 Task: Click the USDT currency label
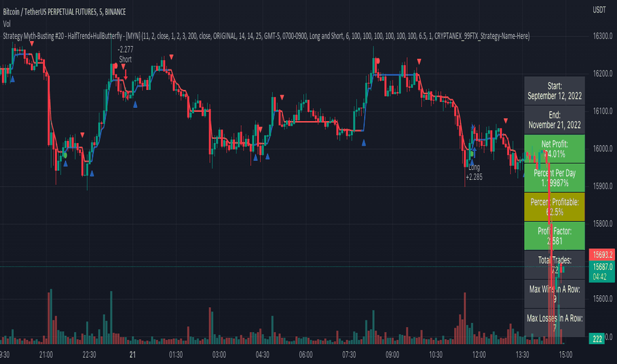[x=599, y=10]
